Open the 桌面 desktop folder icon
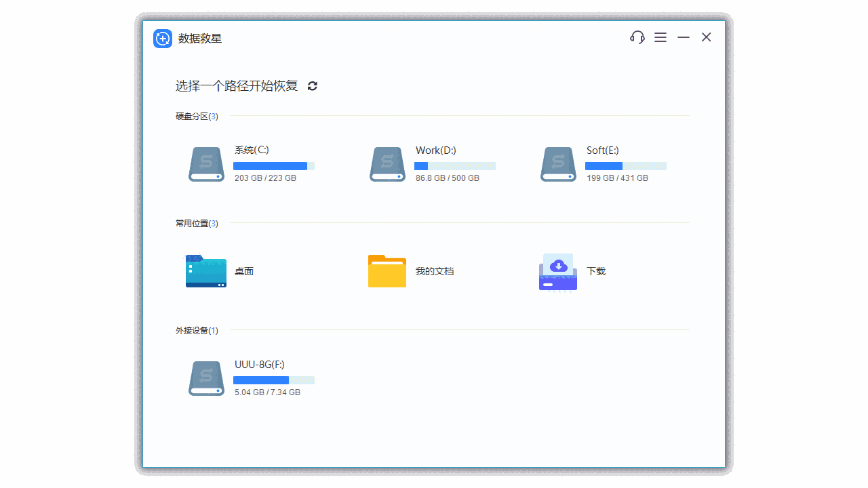 tap(206, 271)
